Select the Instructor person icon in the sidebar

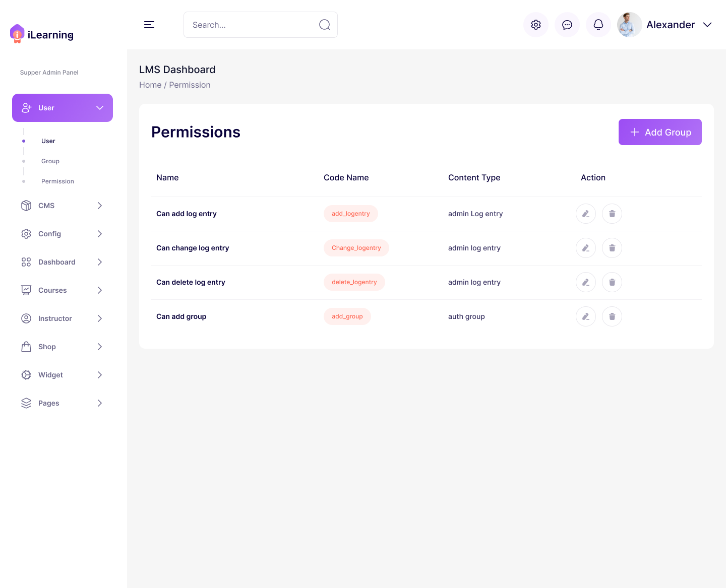tap(26, 318)
